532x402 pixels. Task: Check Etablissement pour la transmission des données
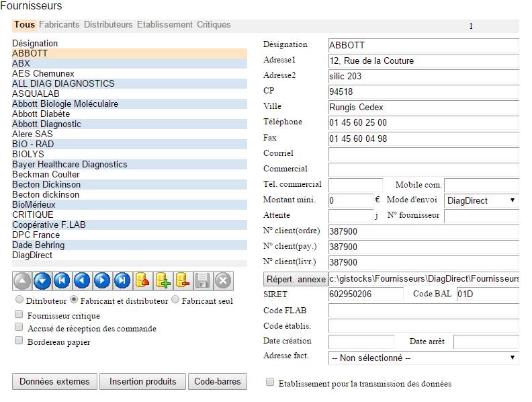pos(270,382)
